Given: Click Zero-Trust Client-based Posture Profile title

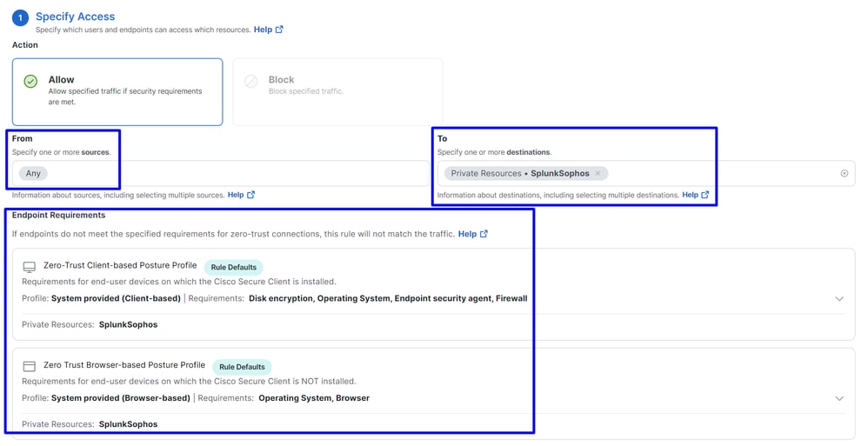Looking at the screenshot, I should (120, 265).
